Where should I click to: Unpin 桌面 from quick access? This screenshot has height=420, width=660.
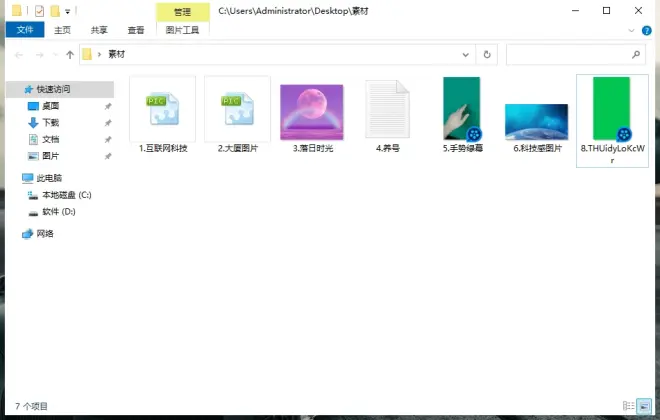[108, 106]
